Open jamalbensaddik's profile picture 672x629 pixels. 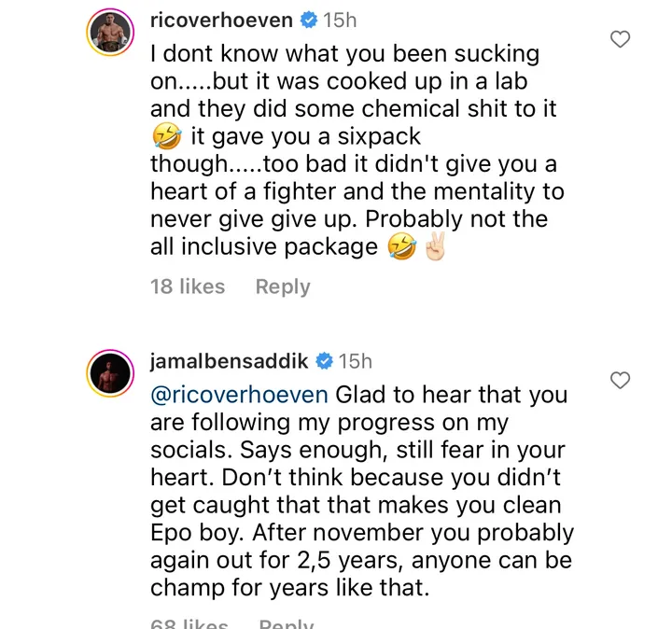point(111,374)
